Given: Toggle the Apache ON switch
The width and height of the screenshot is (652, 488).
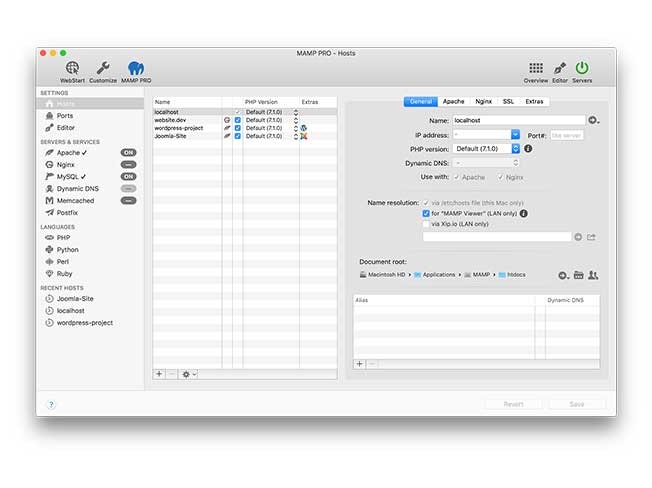Looking at the screenshot, I should click(128, 153).
